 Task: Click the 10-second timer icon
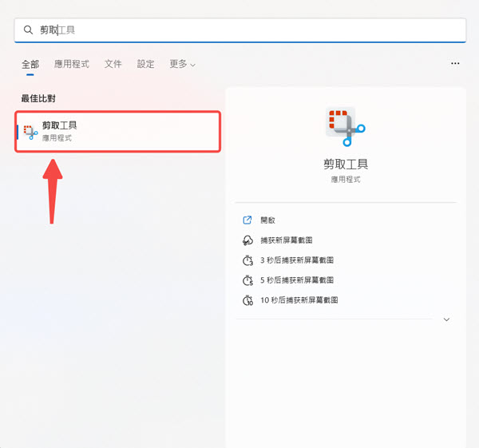[247, 300]
